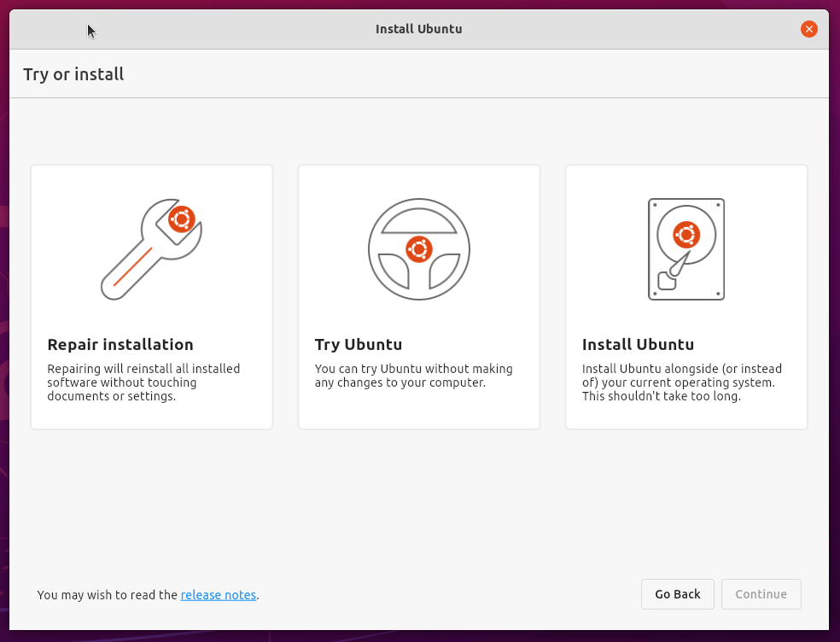Click 'Install Ubuntu alongside' description text
The width and height of the screenshot is (840, 642).
click(x=682, y=382)
